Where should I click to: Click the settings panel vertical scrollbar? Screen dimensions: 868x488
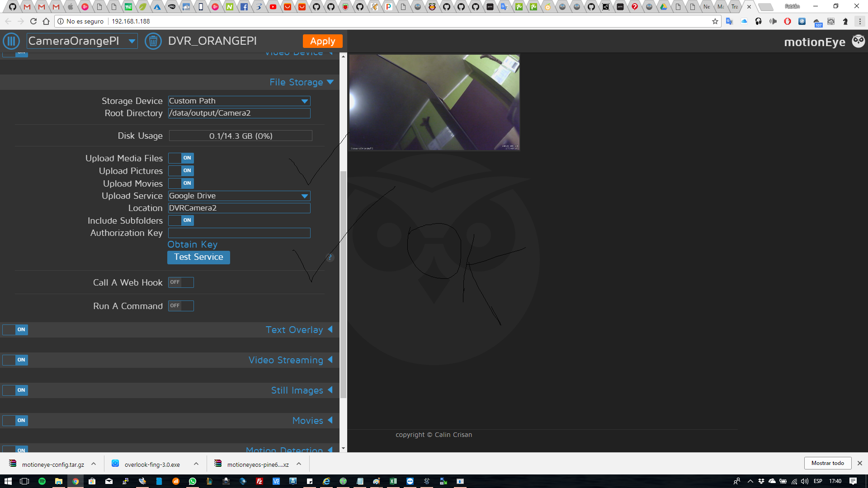343,285
